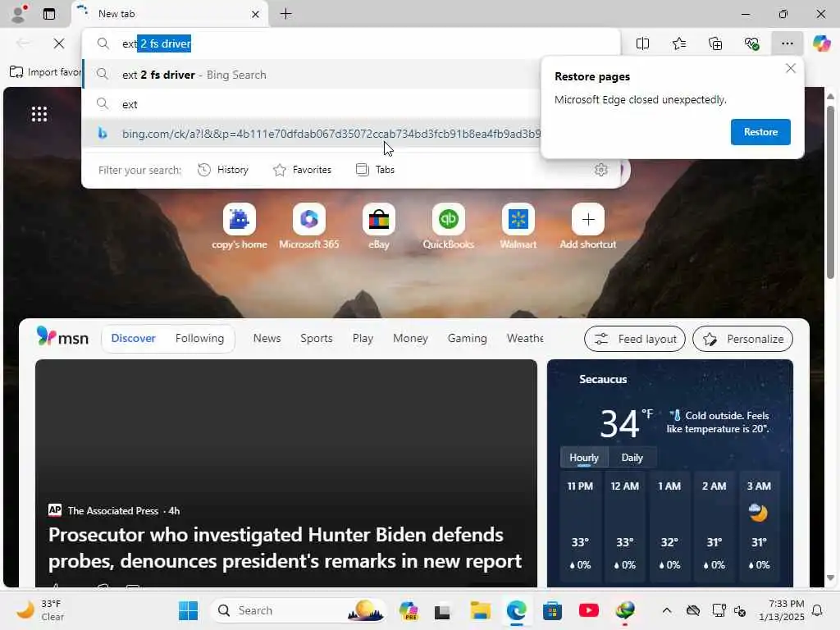Open search suggestion settings gear

point(600,170)
